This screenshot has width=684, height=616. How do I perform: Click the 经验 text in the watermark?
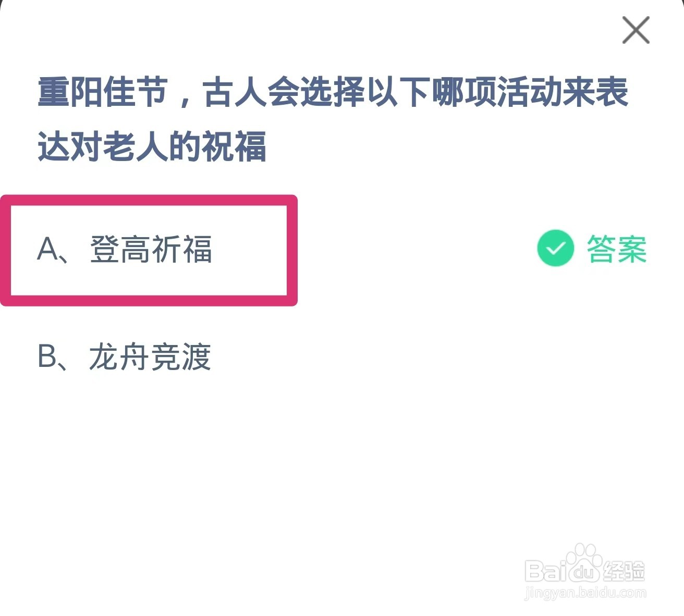[x=624, y=571]
